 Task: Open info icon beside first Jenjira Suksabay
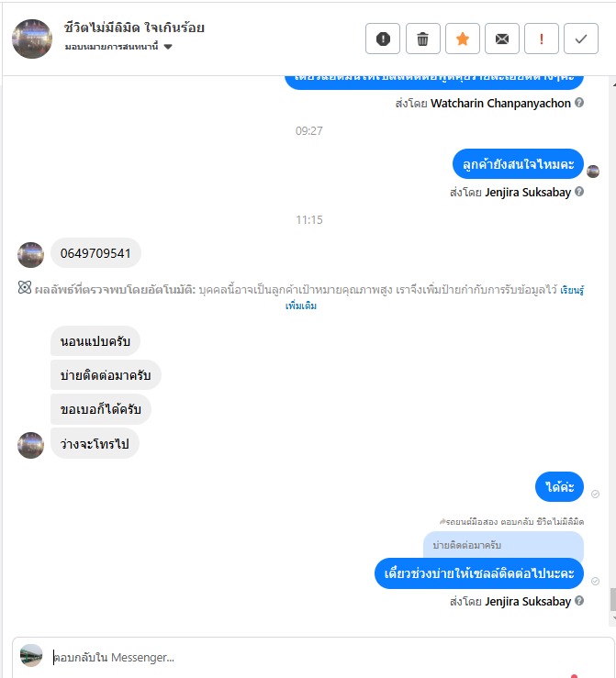(579, 192)
